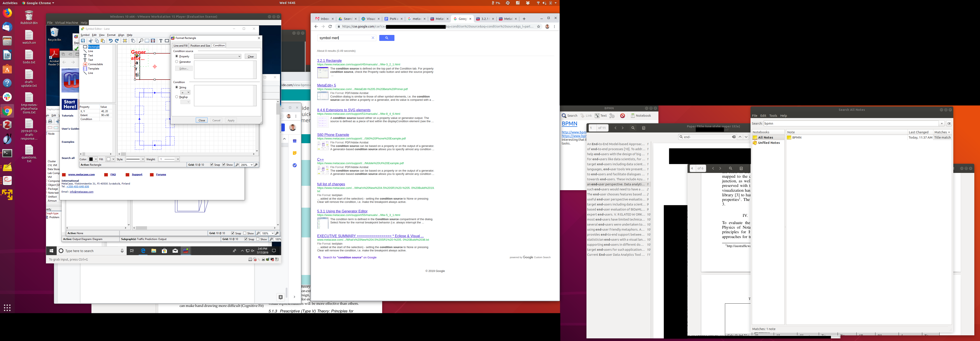
Task: Select the Text tool icon
Action: point(161,41)
